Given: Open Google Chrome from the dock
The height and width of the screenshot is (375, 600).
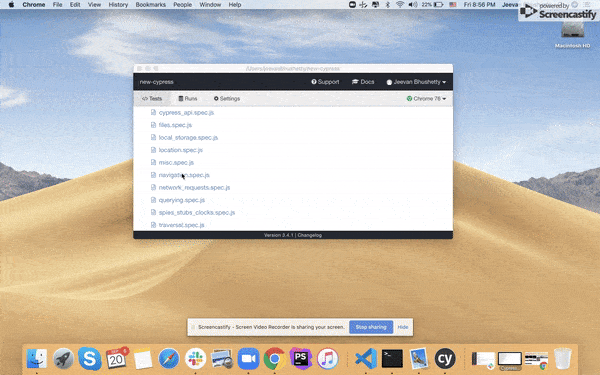Looking at the screenshot, I should pos(274,359).
